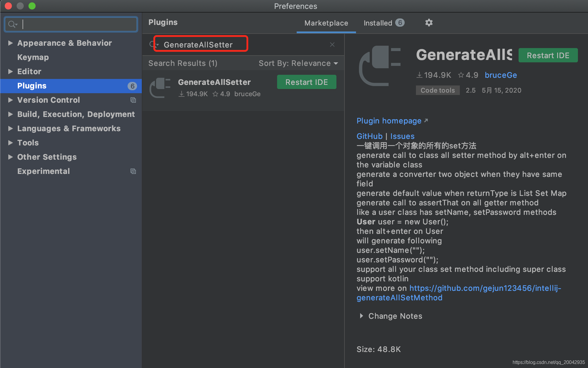Open the plugins gear settings icon
The image size is (588, 368).
429,23
